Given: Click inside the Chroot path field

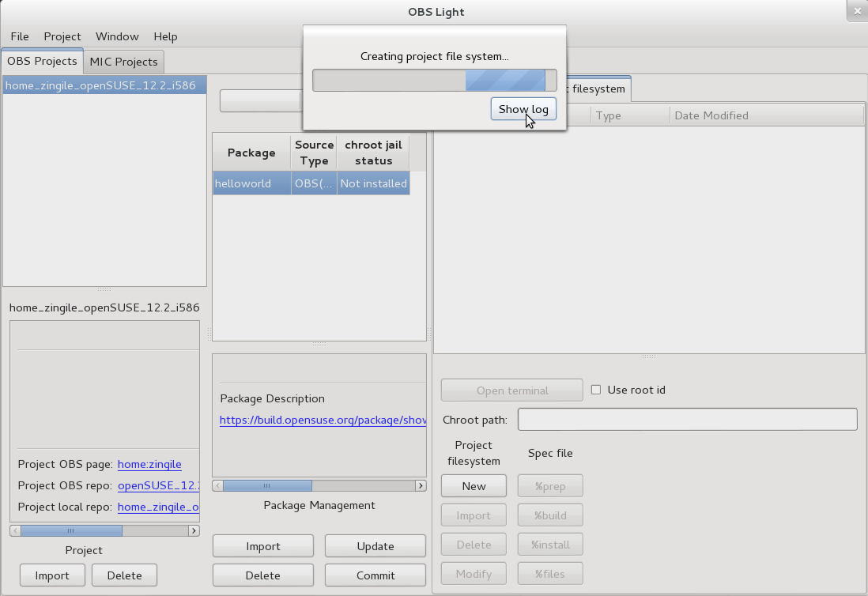Looking at the screenshot, I should [686, 419].
